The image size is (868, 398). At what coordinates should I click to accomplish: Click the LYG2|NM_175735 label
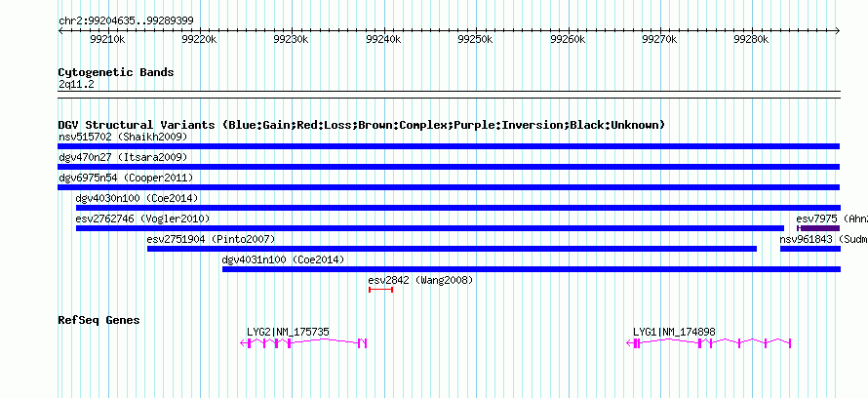(x=288, y=332)
